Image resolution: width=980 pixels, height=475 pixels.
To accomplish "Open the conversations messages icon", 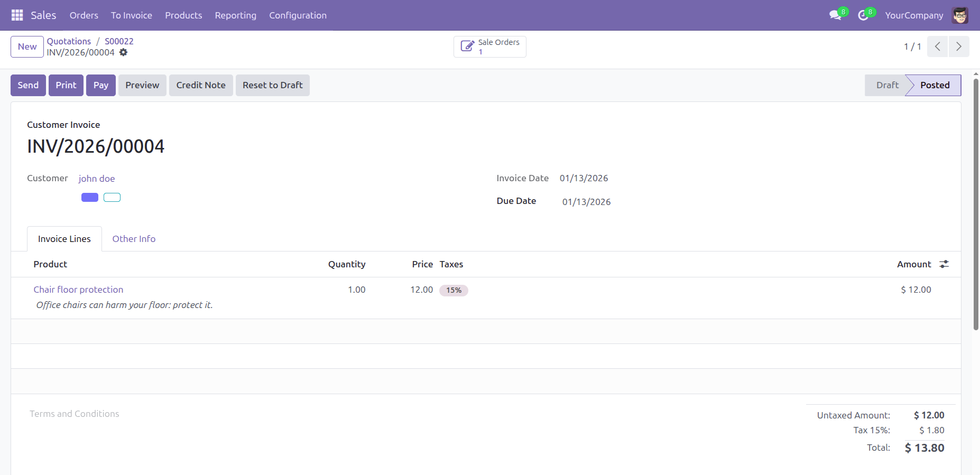I will tap(835, 15).
